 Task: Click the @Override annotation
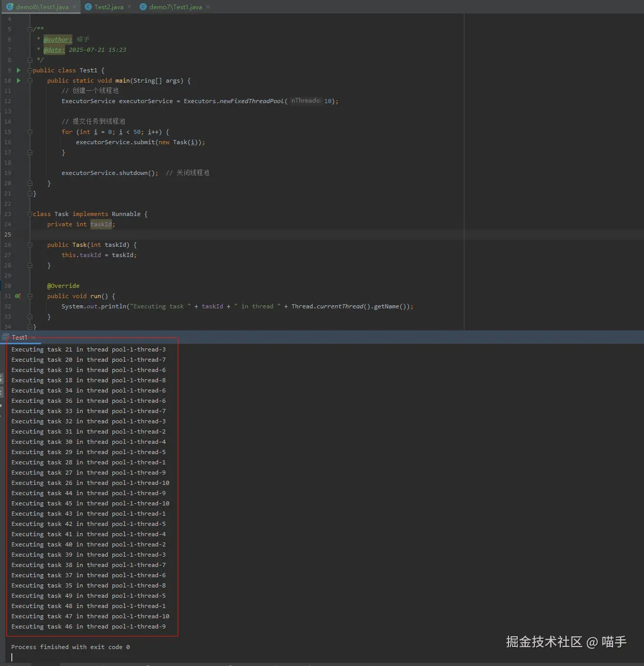pos(63,286)
